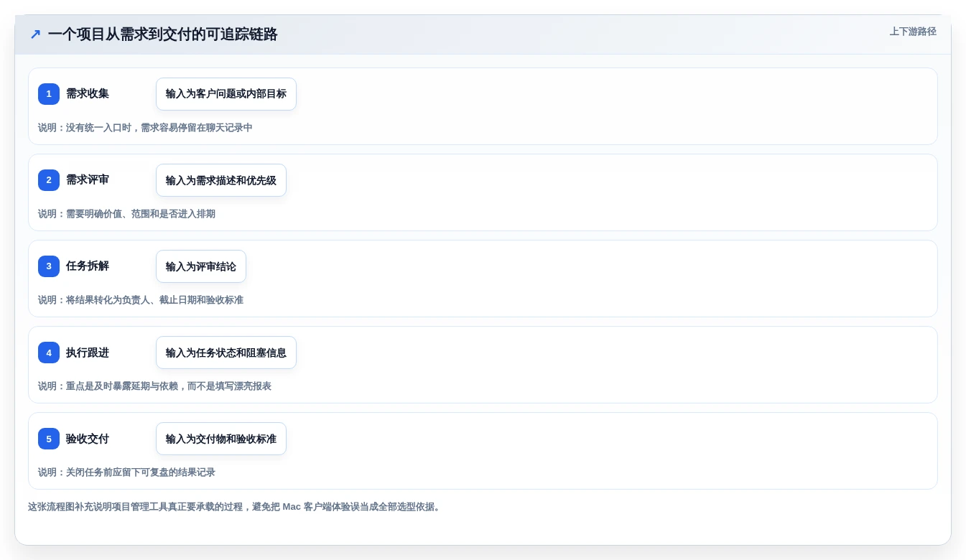Select the 需求评审 step title
This screenshot has height=560, width=966.
point(88,180)
